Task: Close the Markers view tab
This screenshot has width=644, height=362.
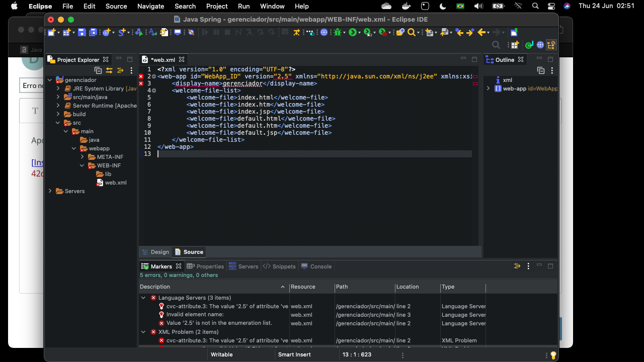Action: tap(178, 266)
